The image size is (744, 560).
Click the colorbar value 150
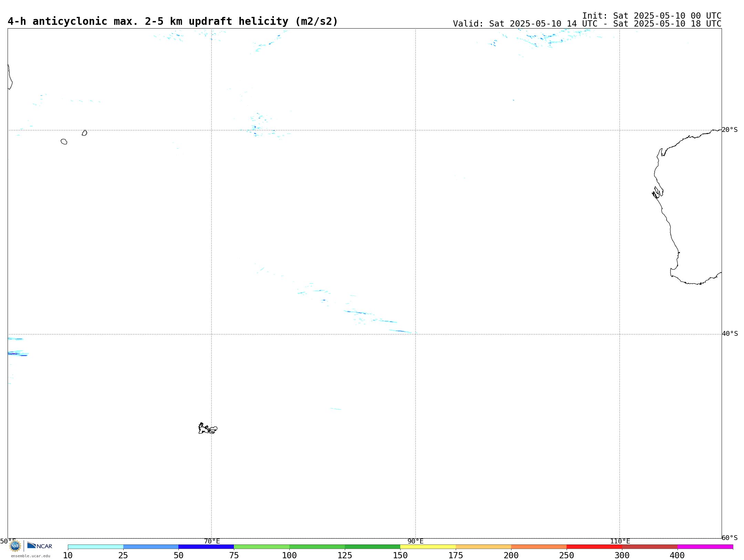(x=400, y=555)
